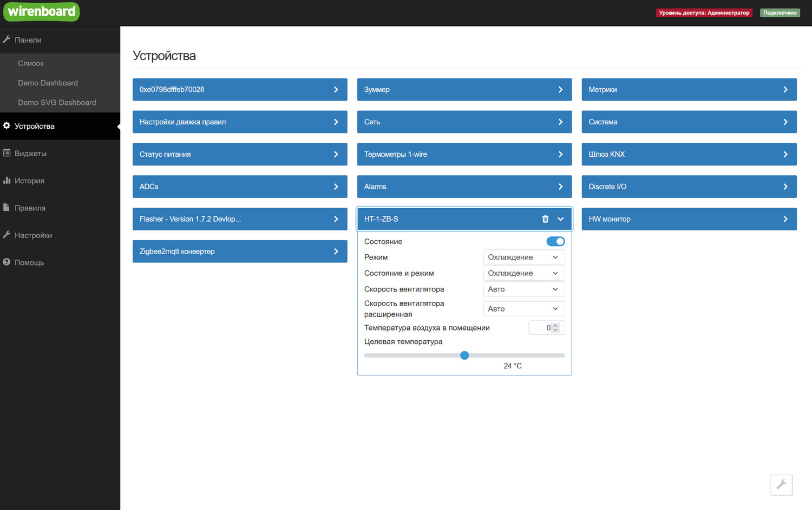Image resolution: width=812 pixels, height=510 pixels.
Task: Open the Режим dropdown
Action: tap(523, 257)
